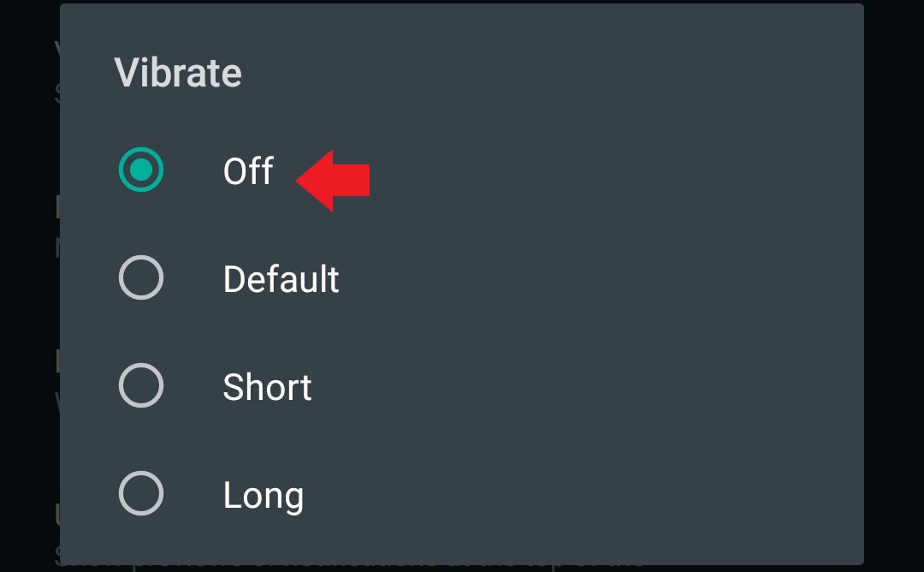Tap the "Off" option label
The width and height of the screenshot is (924, 572).
(248, 171)
